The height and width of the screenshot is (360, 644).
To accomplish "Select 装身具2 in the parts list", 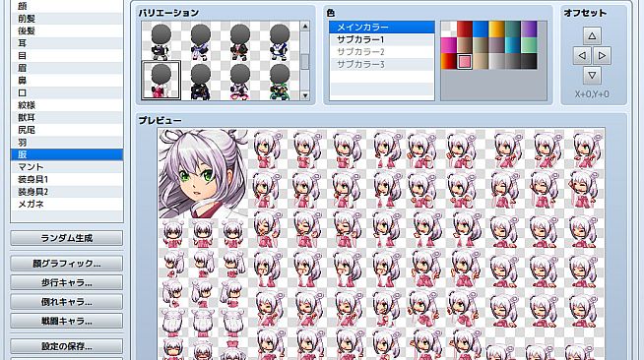I will 67,192.
